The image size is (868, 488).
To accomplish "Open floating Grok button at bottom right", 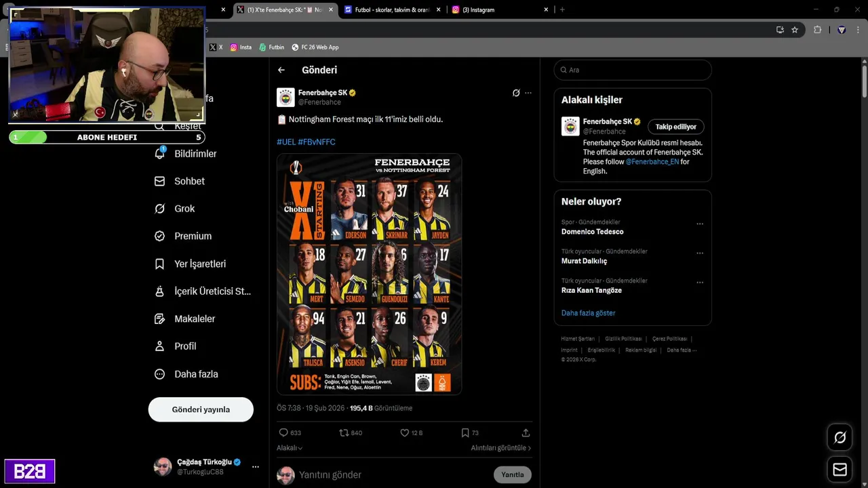I will [840, 438].
